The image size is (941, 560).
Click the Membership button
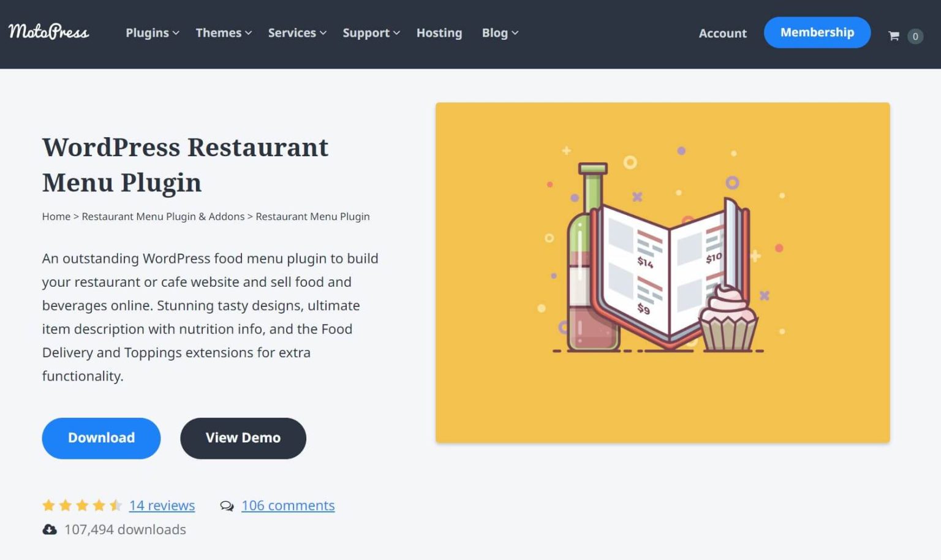pos(817,32)
